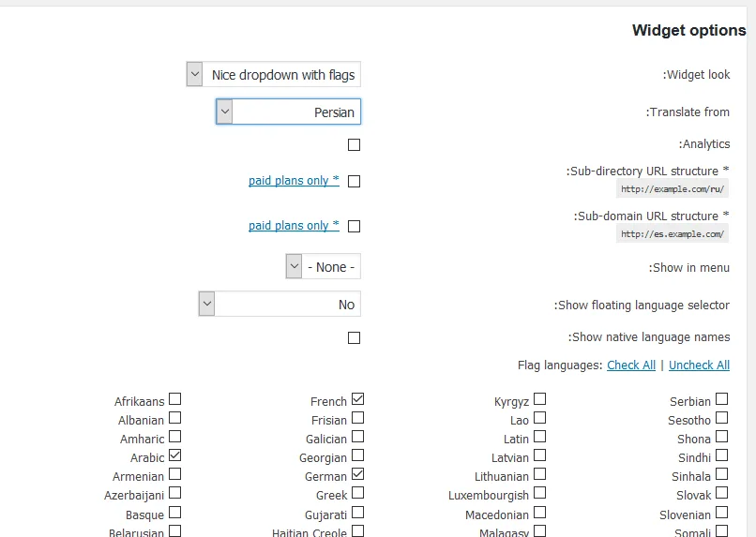This screenshot has height=537, width=756.
Task: Open paid plans only link for Sub-domain
Action: coord(294,226)
